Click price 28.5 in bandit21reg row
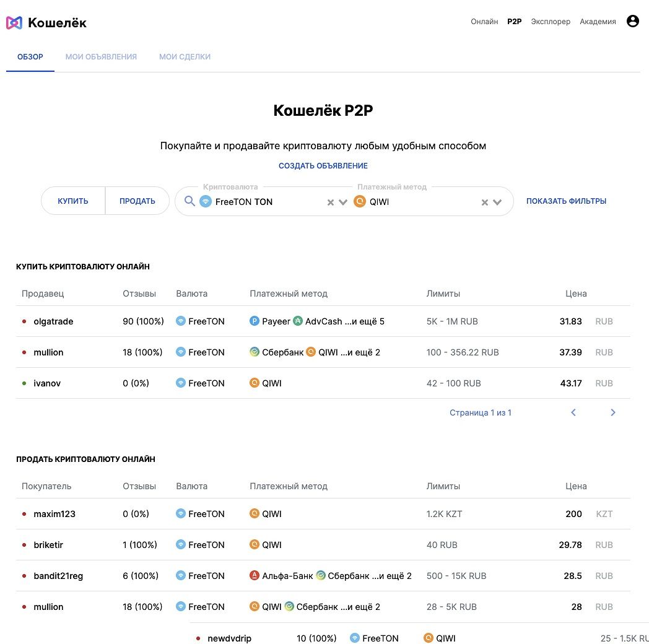The width and height of the screenshot is (649, 644). click(x=573, y=576)
